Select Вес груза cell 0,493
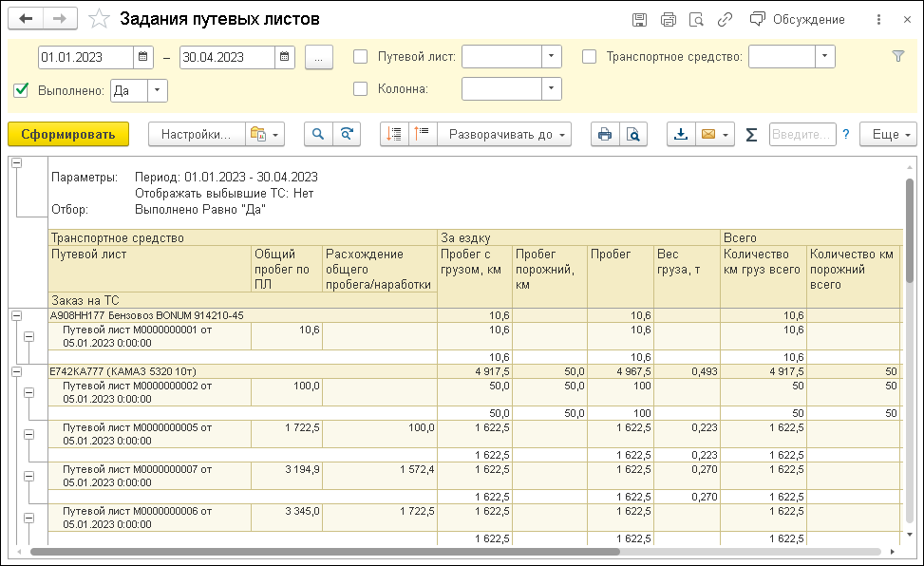Image resolution: width=924 pixels, height=566 pixels. [687, 371]
